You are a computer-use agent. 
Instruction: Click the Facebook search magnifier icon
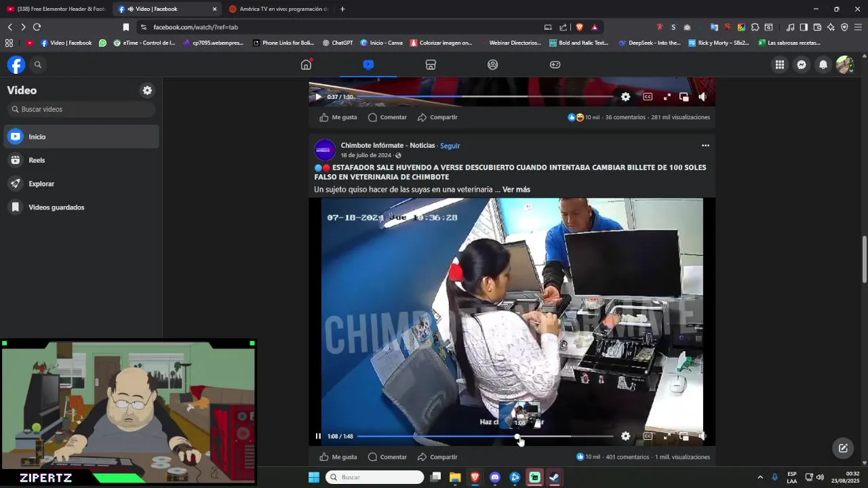[x=38, y=64]
